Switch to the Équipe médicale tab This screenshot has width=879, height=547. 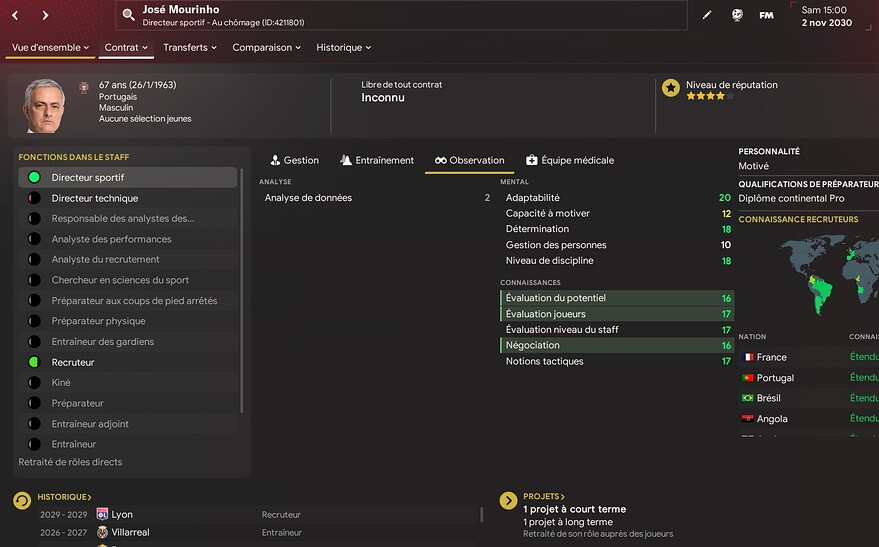point(569,160)
